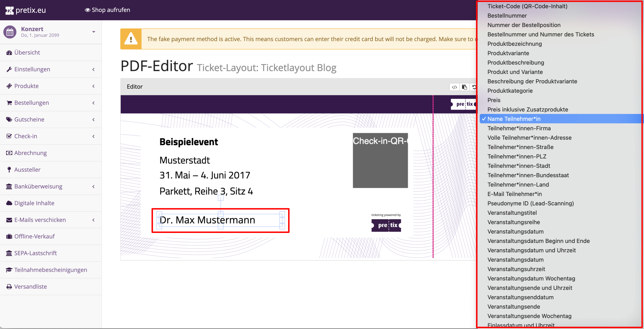
Task: Expand the Check-in submenu chevron
Action: (x=94, y=136)
